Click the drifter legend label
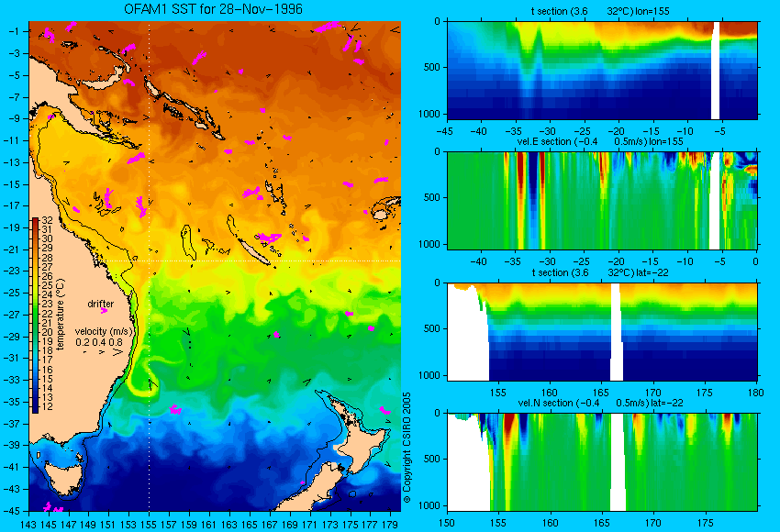This screenshot has width=780, height=532. click(x=101, y=304)
